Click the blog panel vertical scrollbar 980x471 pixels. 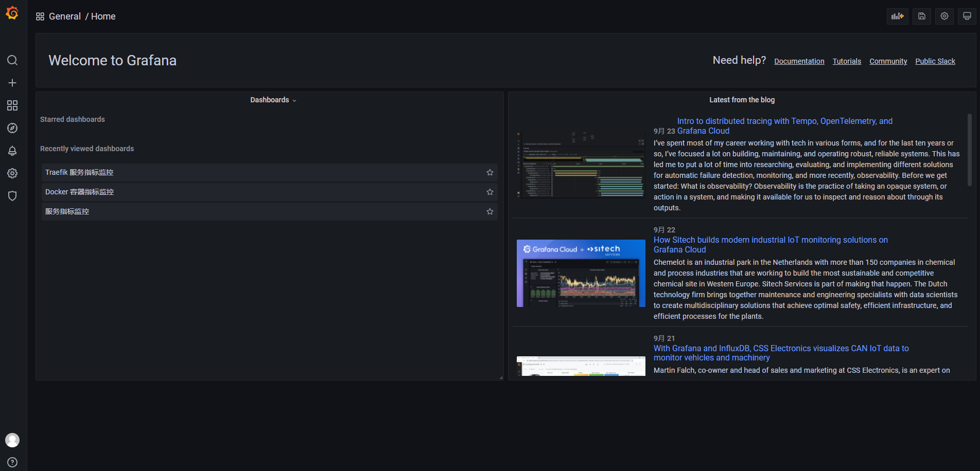970,150
